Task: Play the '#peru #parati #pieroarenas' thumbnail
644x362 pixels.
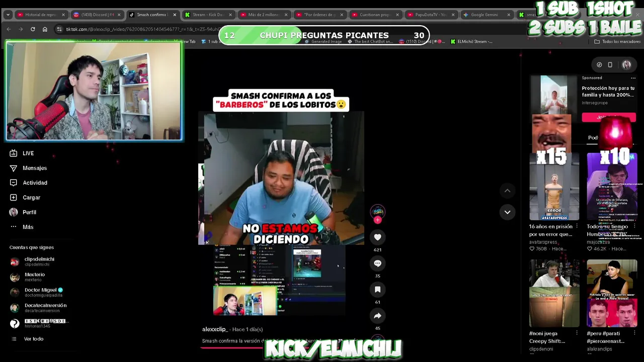Action: 612,294
